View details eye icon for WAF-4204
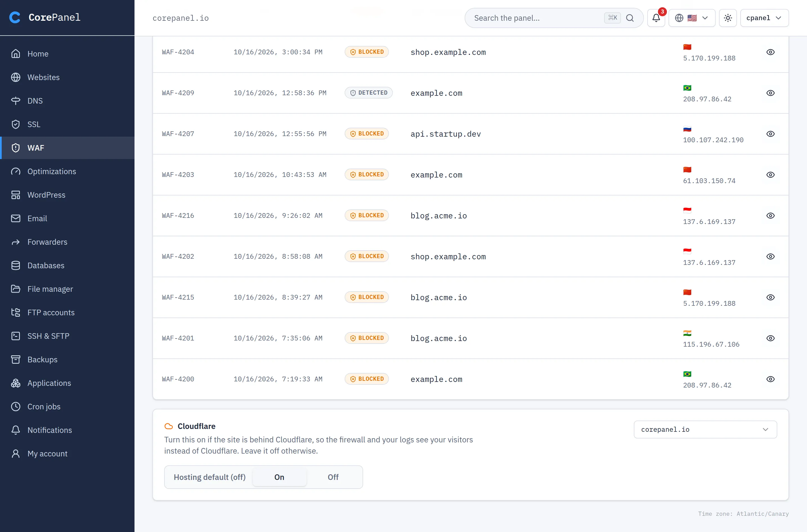Image resolution: width=807 pixels, height=532 pixels. [770, 52]
